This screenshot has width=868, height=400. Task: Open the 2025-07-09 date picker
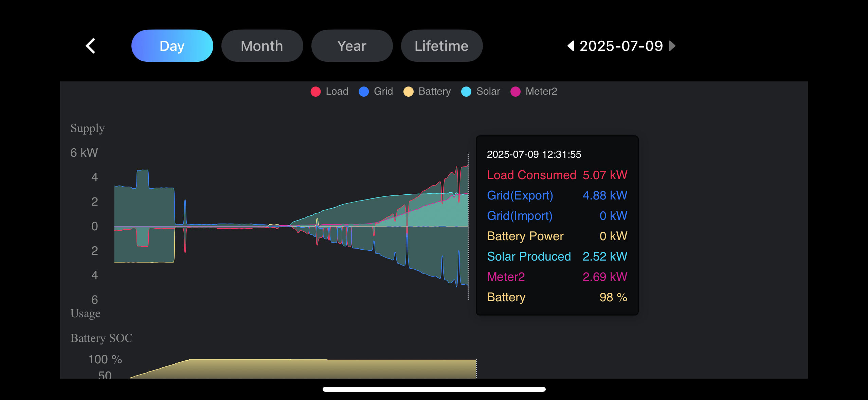(x=621, y=46)
